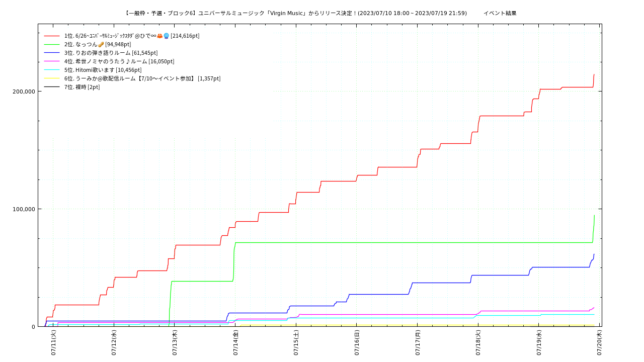Click the black line sample in legend

tap(52, 87)
